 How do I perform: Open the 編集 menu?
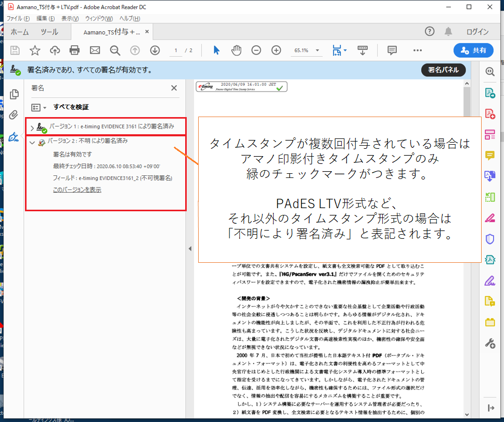[x=45, y=18]
